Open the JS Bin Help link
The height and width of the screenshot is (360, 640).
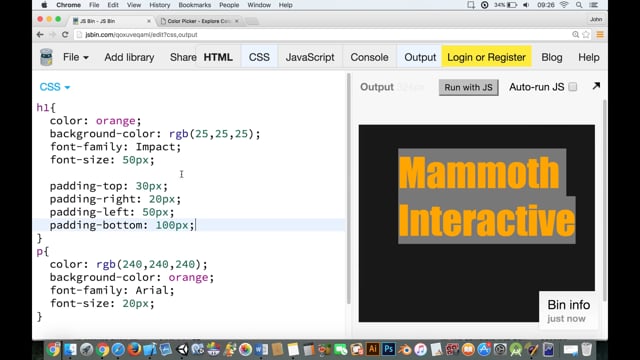click(x=589, y=57)
